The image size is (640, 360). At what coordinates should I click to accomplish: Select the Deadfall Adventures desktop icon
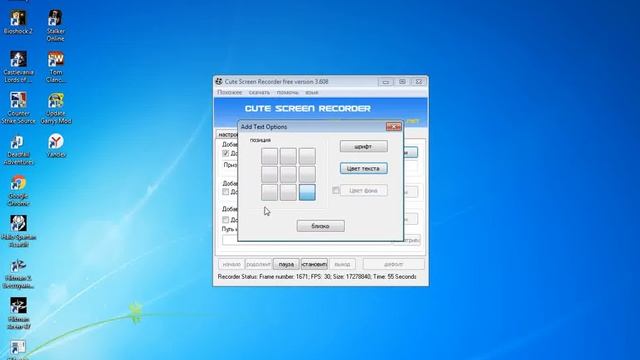tap(18, 150)
